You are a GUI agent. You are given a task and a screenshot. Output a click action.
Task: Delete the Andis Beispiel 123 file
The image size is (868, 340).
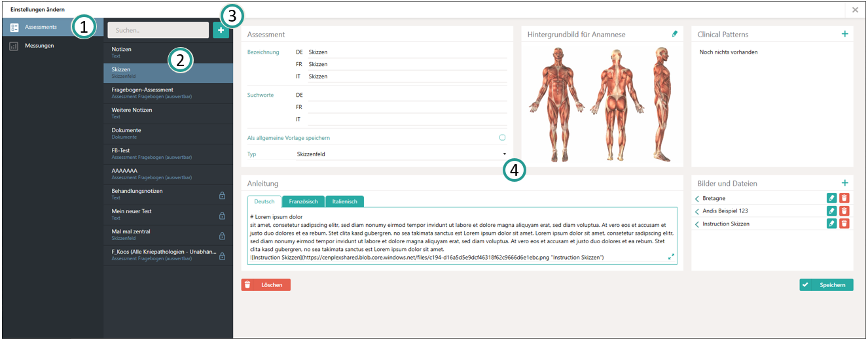click(x=844, y=211)
